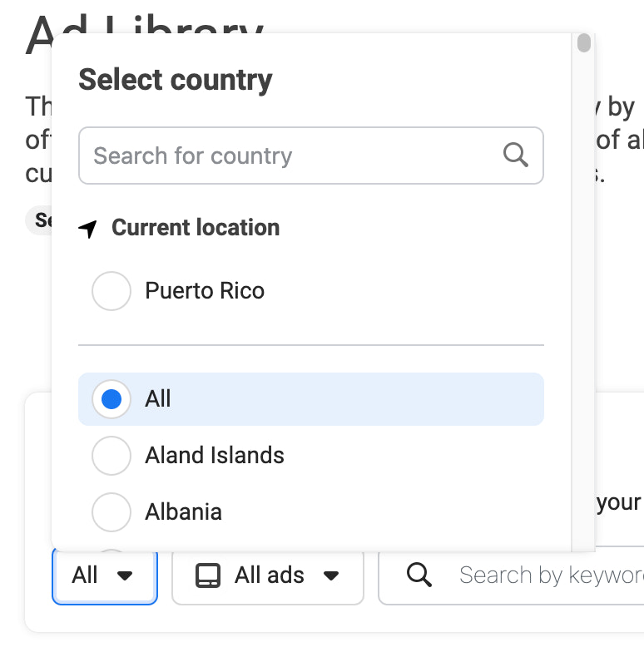Open the All ads category selector
Image resolution: width=644 pixels, height=647 pixels.
click(268, 575)
